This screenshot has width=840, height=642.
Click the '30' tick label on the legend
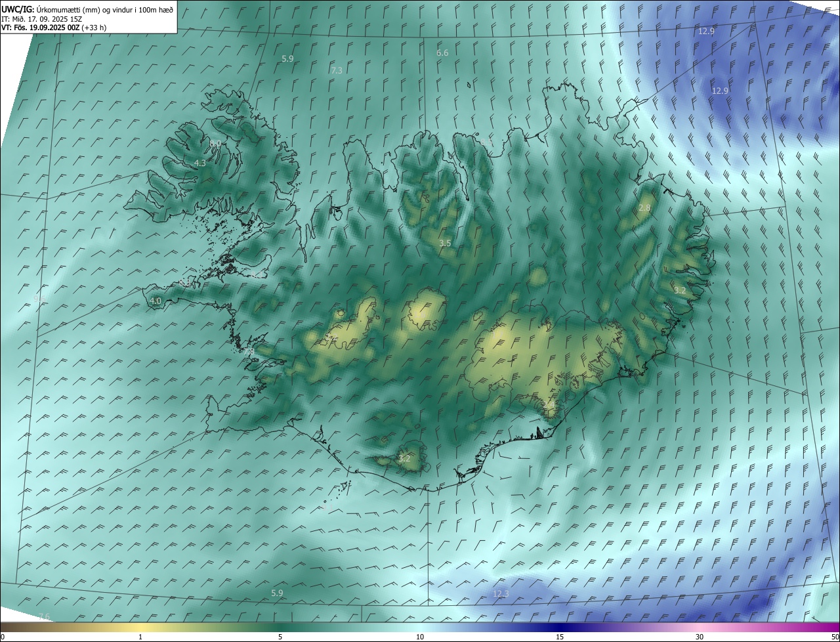(700, 637)
